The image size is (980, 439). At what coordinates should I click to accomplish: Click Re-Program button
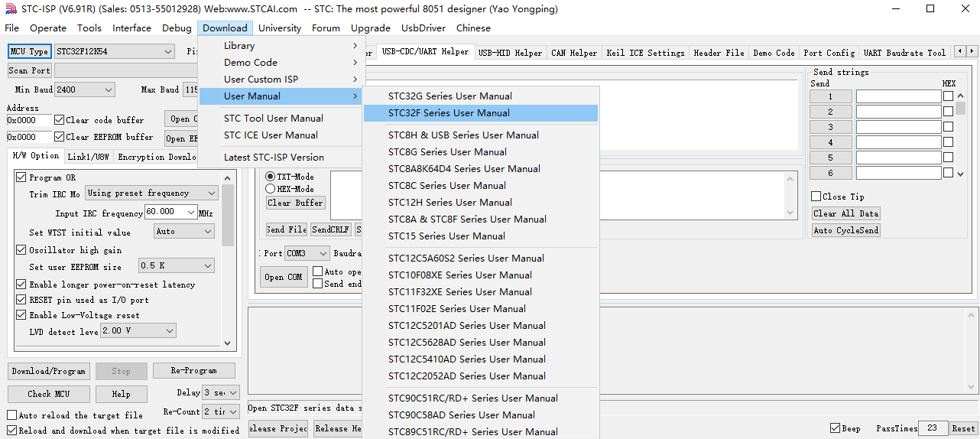[x=194, y=371]
